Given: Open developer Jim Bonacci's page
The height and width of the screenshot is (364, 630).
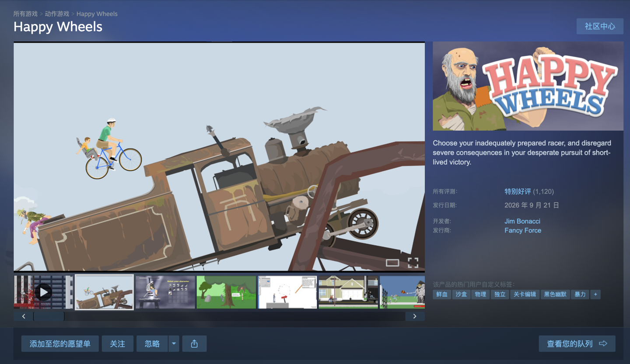Looking at the screenshot, I should 522,221.
